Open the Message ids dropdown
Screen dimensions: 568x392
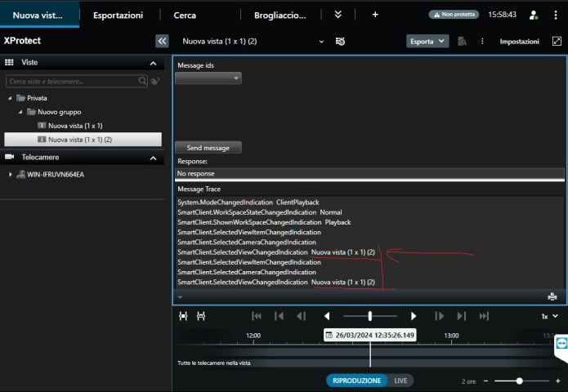pyautogui.click(x=208, y=78)
